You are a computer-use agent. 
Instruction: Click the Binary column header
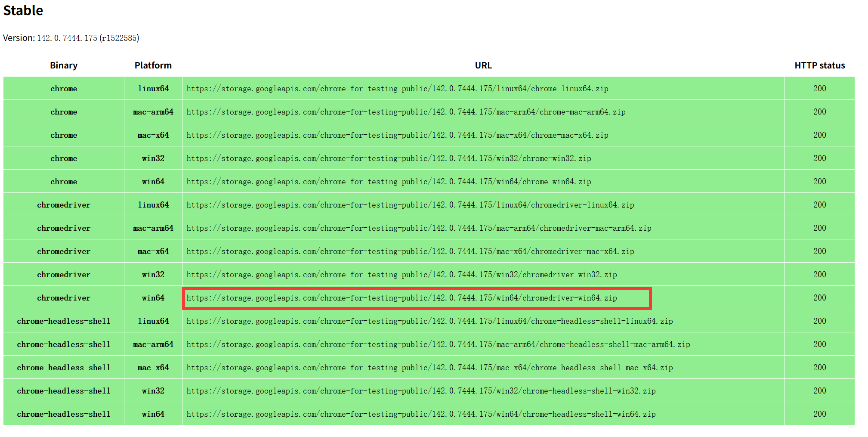64,65
